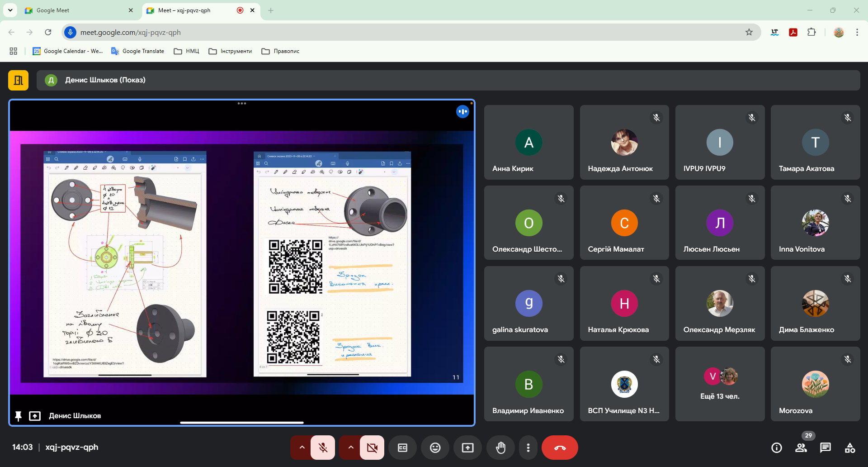868x467 pixels.
Task: Click the red leave call button
Action: point(560,448)
